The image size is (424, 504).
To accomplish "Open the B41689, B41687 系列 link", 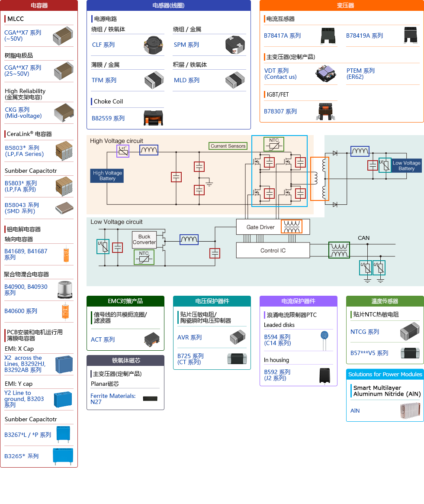I will tap(26, 254).
